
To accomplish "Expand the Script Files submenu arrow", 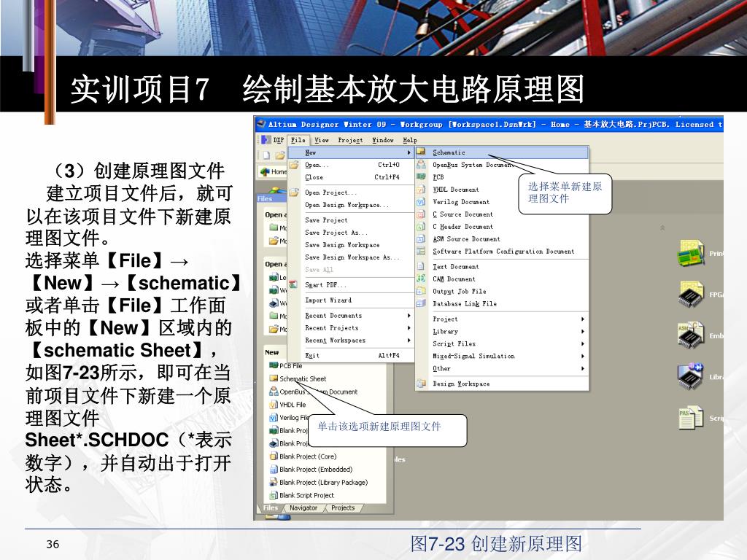I will (583, 344).
